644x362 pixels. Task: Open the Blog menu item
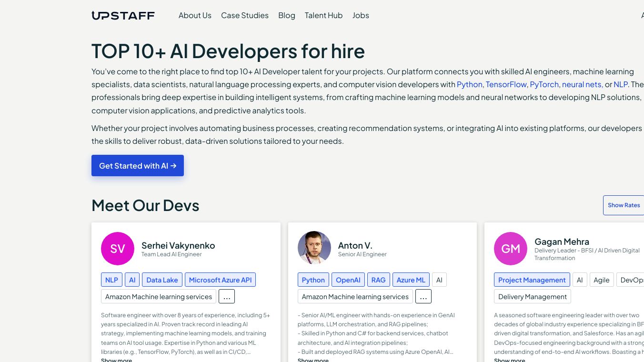tap(287, 15)
